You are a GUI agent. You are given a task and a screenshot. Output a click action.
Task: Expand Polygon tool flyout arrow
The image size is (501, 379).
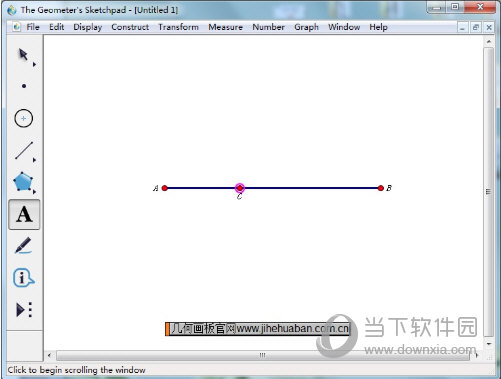point(34,192)
